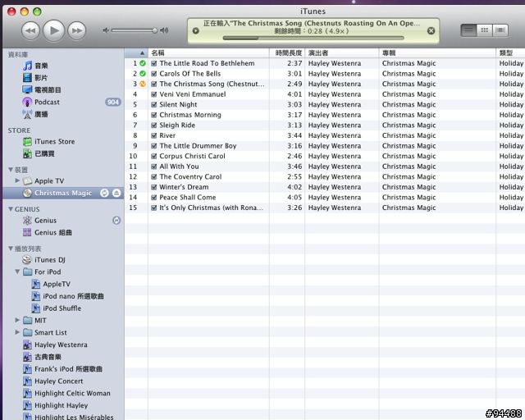Click the fast-forward next track button
The height and width of the screenshot is (420, 525).
click(76, 31)
